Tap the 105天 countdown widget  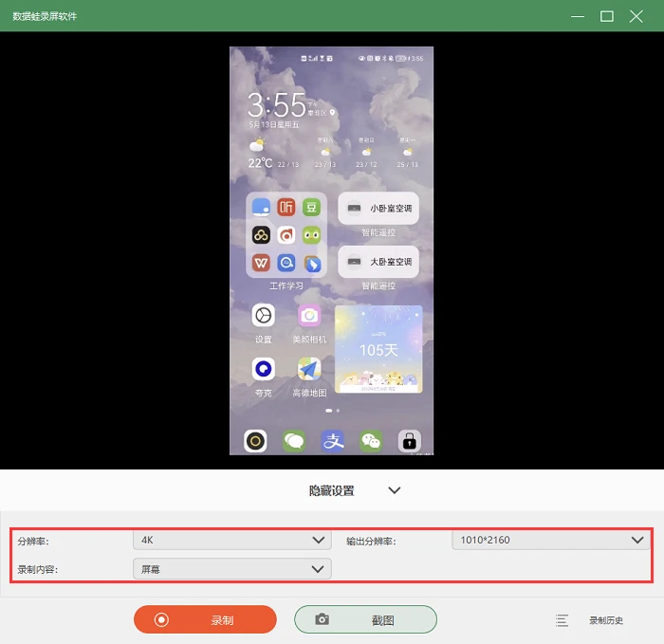pos(378,350)
